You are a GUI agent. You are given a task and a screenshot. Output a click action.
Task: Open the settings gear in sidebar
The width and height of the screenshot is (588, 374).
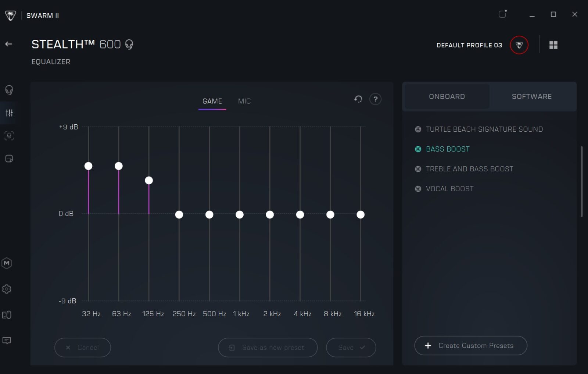pos(7,289)
